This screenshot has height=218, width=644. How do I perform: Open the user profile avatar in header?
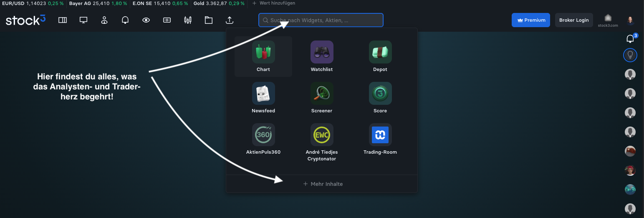(x=630, y=20)
